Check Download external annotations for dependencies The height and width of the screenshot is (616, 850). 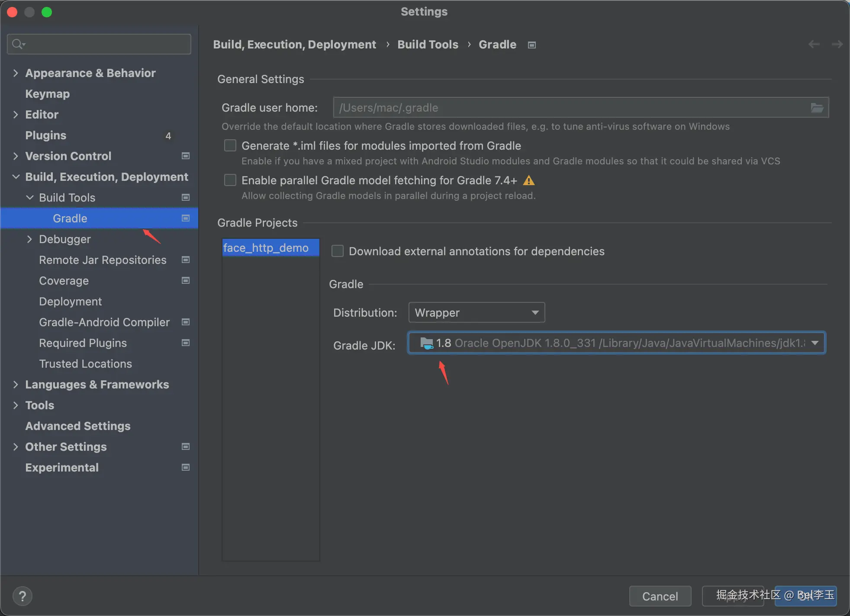point(338,251)
